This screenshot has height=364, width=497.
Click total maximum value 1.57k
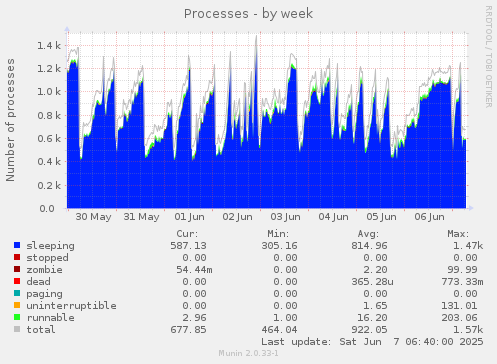[x=468, y=330]
